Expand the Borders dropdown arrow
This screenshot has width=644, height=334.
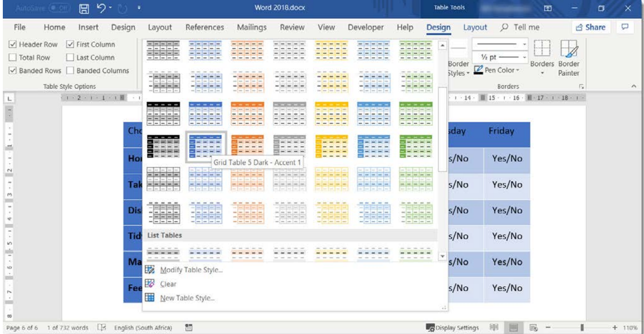(x=542, y=74)
